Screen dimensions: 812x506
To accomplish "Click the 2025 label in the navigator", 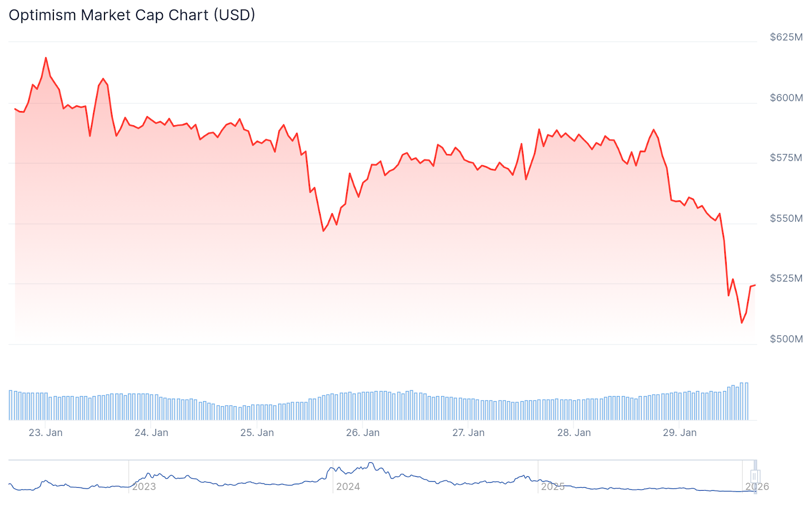I will point(553,487).
